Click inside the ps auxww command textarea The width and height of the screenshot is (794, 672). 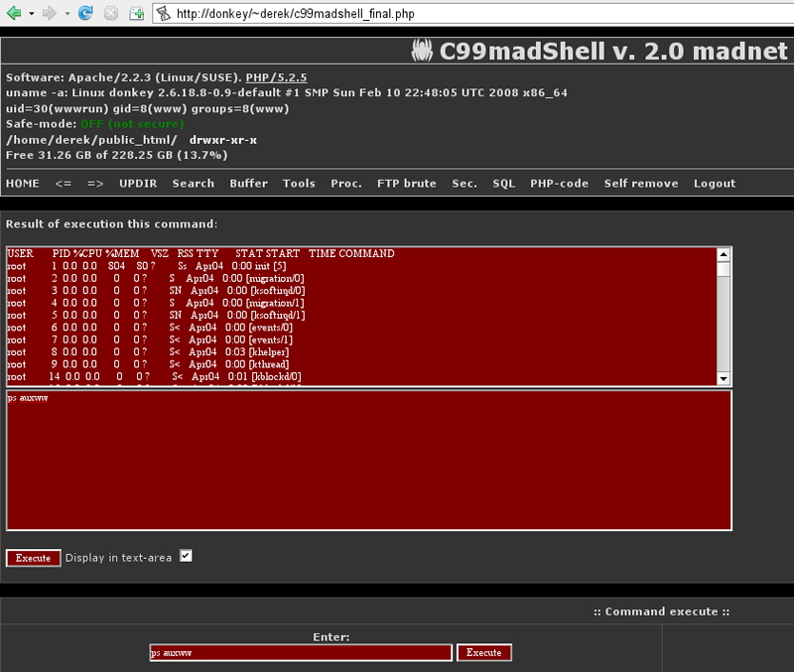368,460
